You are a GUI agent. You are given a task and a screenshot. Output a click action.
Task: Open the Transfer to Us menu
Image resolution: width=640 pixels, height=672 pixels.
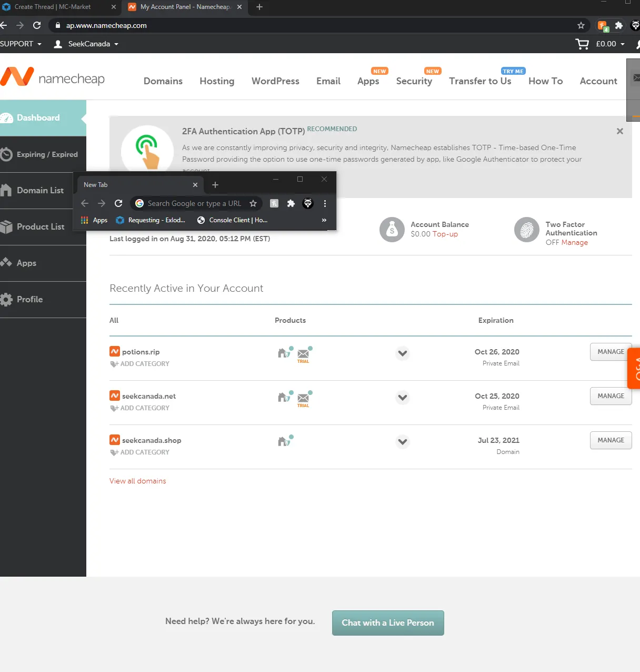(x=480, y=81)
